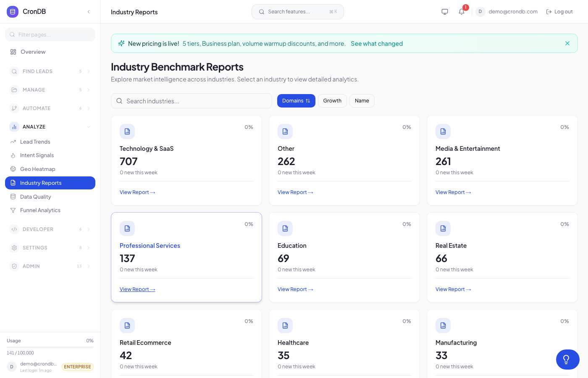Screen dimensions: 588x378
Task: Expand the Settings section chevron
Action: click(89, 248)
